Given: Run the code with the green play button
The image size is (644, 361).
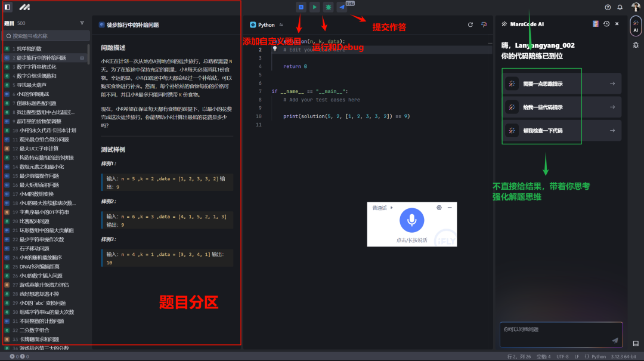Looking at the screenshot, I should [x=315, y=7].
